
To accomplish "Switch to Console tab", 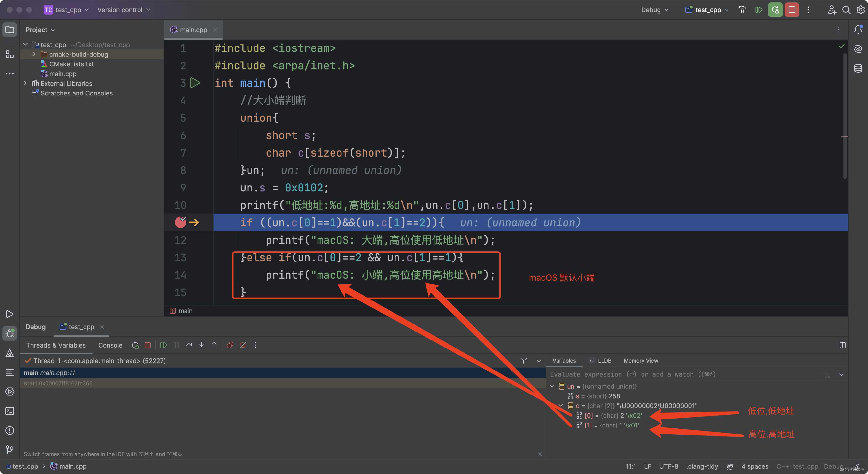I will [x=110, y=345].
